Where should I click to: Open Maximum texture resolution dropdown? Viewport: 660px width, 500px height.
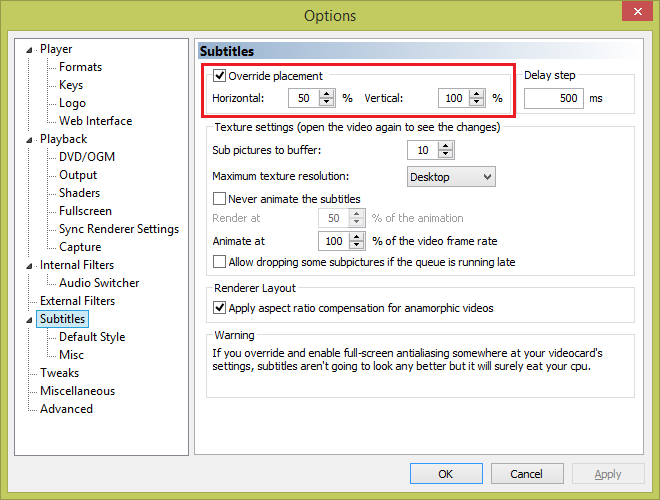[452, 177]
